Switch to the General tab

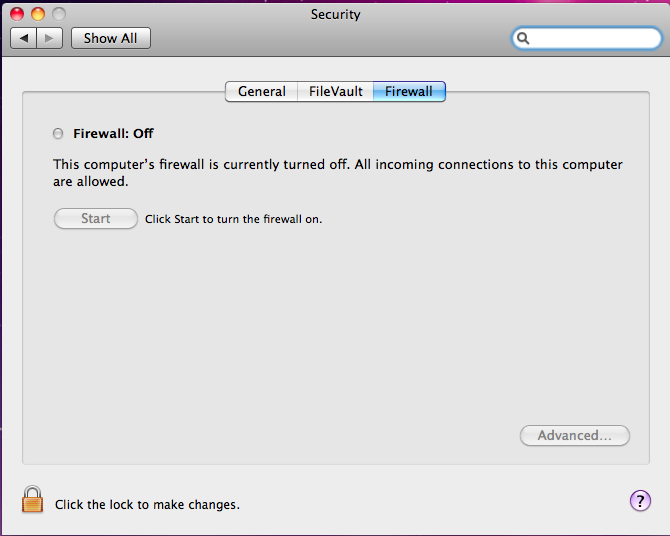262,91
